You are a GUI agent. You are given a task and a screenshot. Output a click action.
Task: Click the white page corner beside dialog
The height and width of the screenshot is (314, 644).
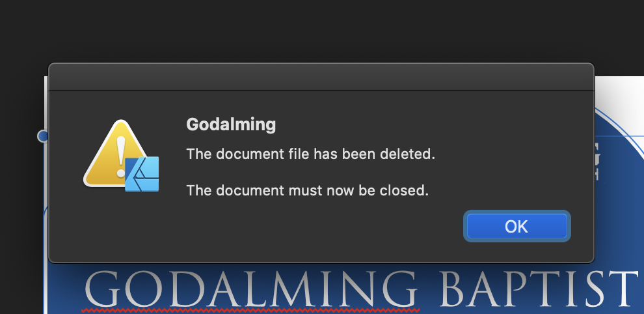coord(619,91)
